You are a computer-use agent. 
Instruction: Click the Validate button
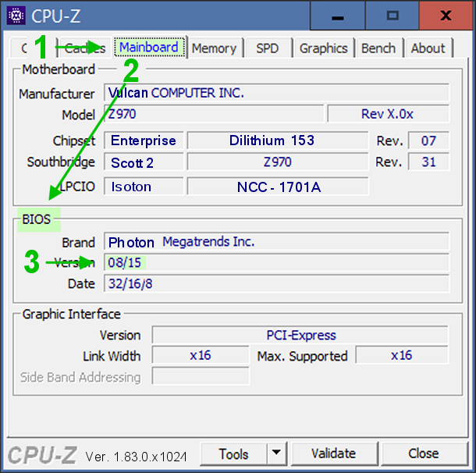point(334,453)
